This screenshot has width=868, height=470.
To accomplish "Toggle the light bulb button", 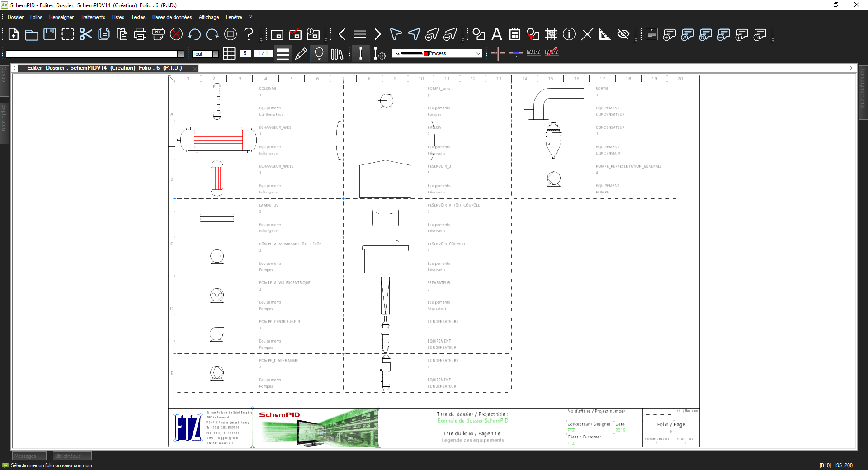I will coord(319,54).
